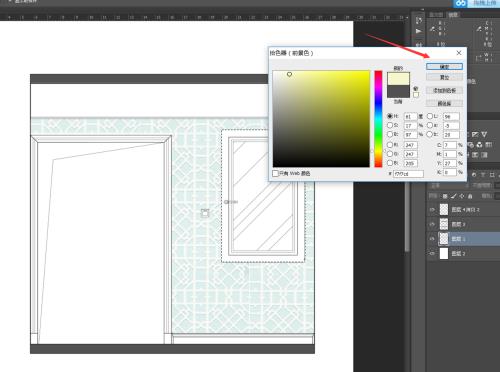Screen dimensions: 500x372
Task: Click the lock all padlock icon
Action: [470, 196]
